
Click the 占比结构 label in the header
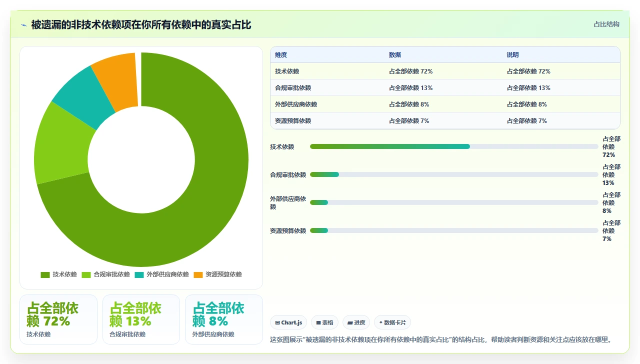click(606, 24)
